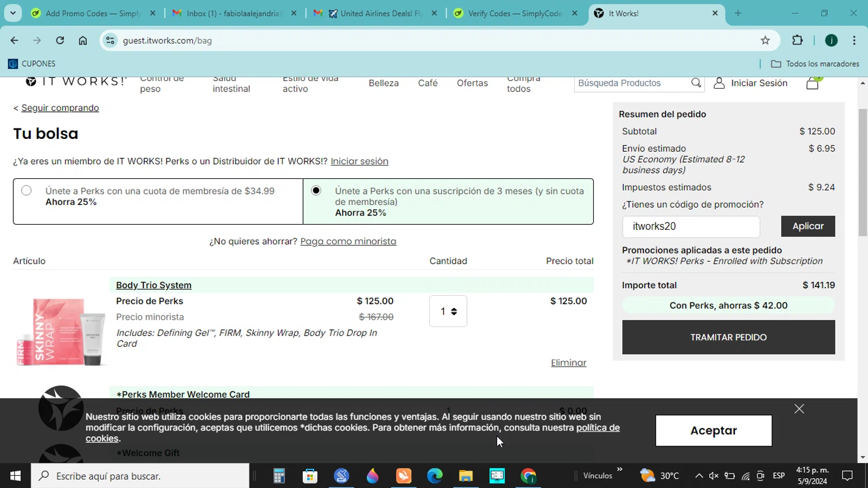
Task: Apply the promo code with Aplicar
Action: (x=808, y=226)
